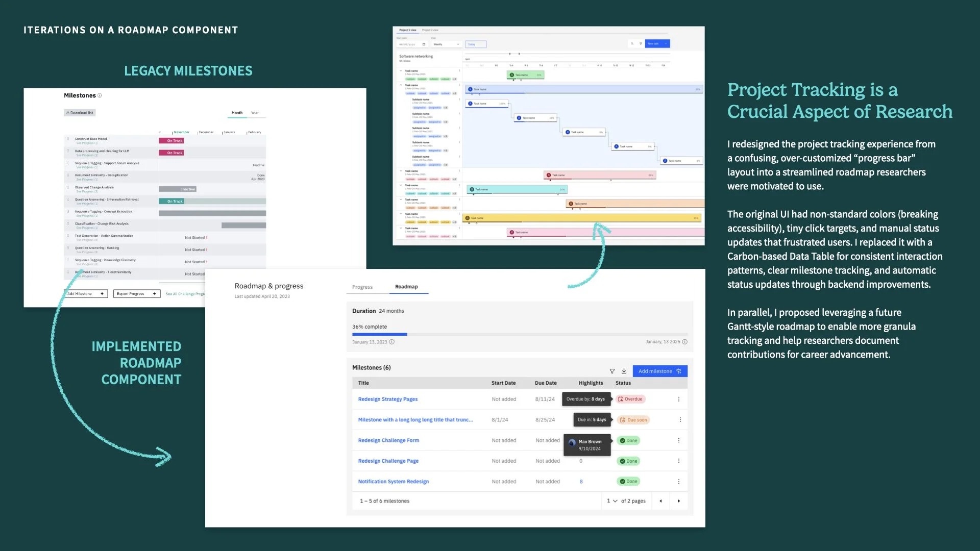Click the search icon in the Gantt toolbar
The width and height of the screenshot is (980, 551).
pos(632,44)
